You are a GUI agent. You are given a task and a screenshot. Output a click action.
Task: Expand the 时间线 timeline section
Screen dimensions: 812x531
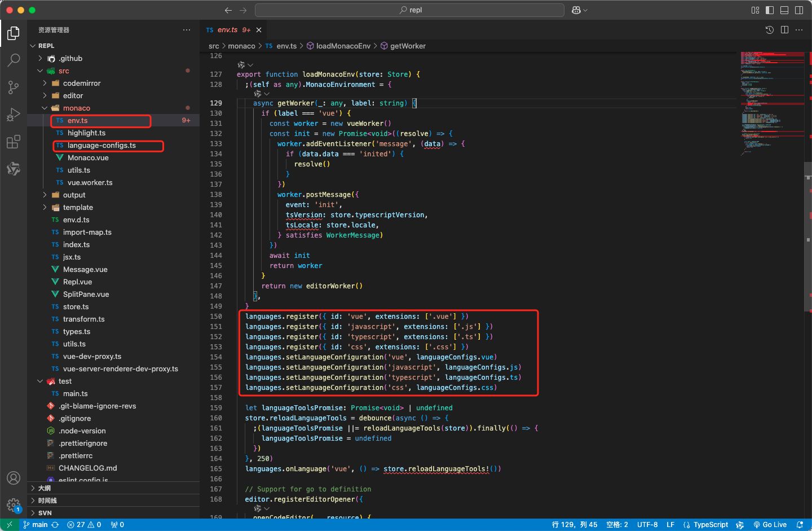(113, 501)
